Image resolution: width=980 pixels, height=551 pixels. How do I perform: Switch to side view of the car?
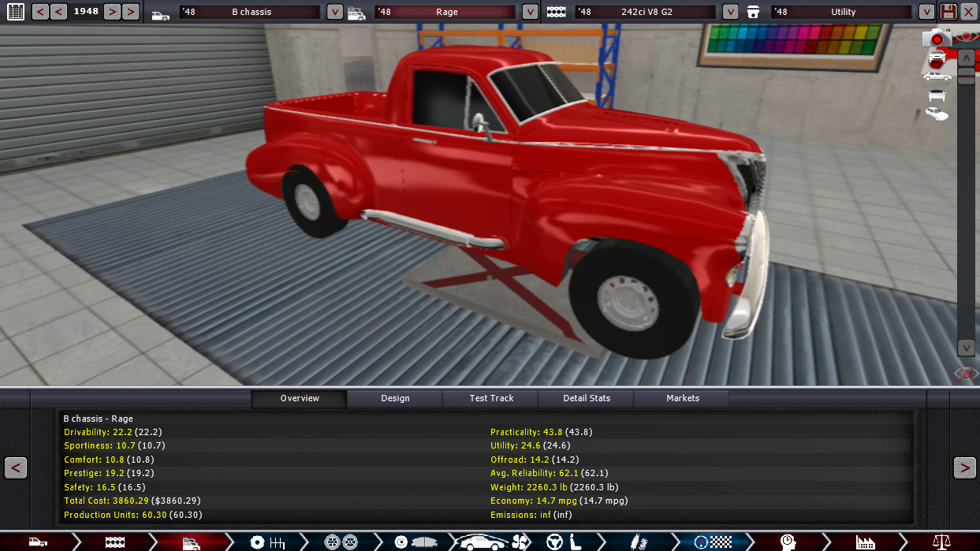937,76
